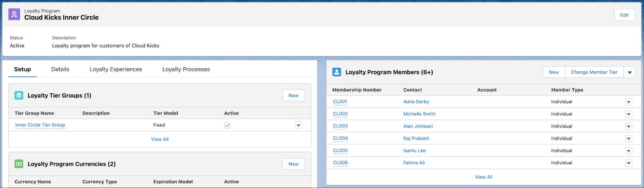The height and width of the screenshot is (188, 644).
Task: Open the Inner Circle Tier Group link
Action: click(40, 125)
